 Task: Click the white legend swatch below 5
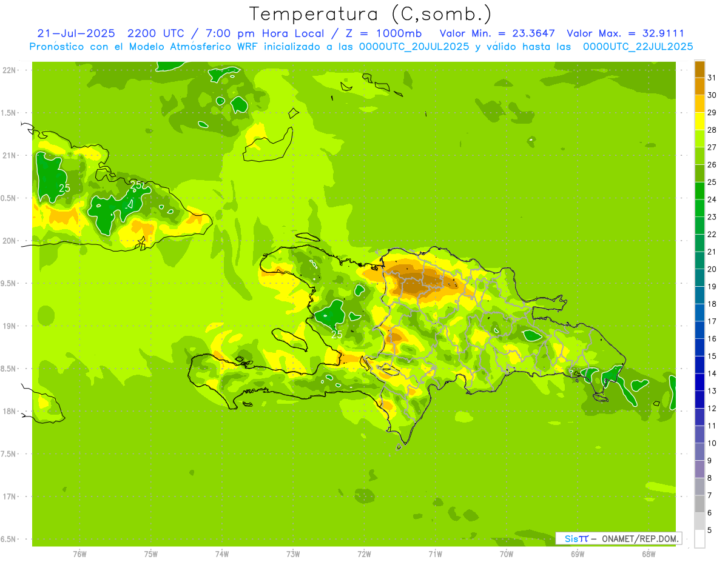(x=699, y=539)
